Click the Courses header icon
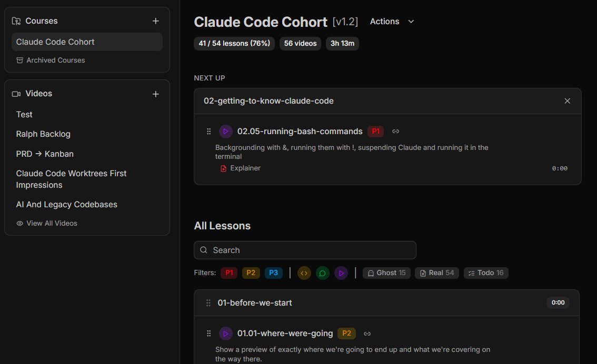This screenshot has width=597, height=364. tap(16, 21)
